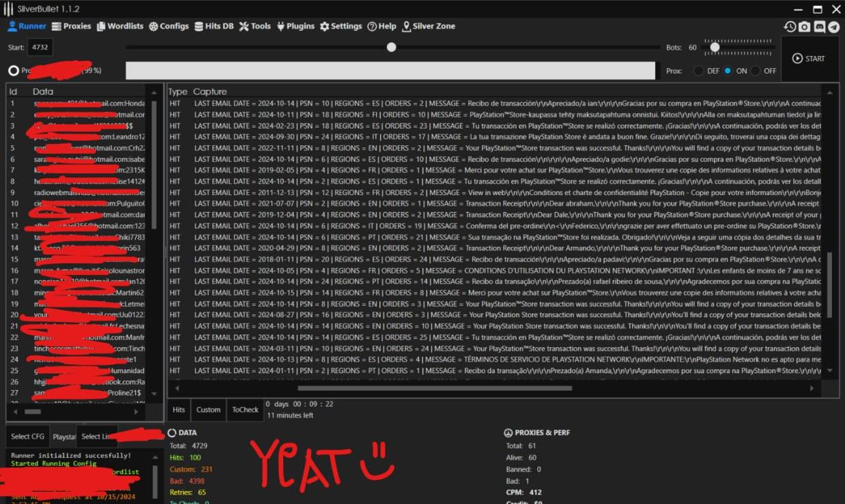This screenshot has width=845, height=504.
Task: Click the "Total: 4729" stat
Action: pyautogui.click(x=188, y=445)
